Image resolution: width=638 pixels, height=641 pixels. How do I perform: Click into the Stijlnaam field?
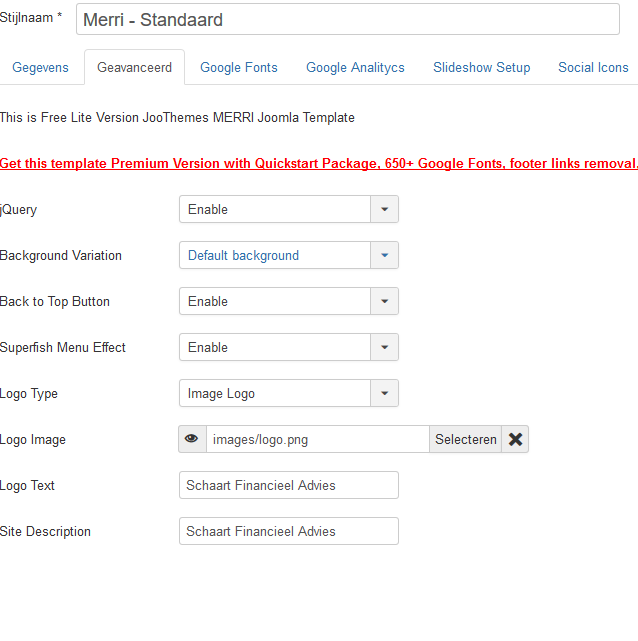(x=348, y=19)
